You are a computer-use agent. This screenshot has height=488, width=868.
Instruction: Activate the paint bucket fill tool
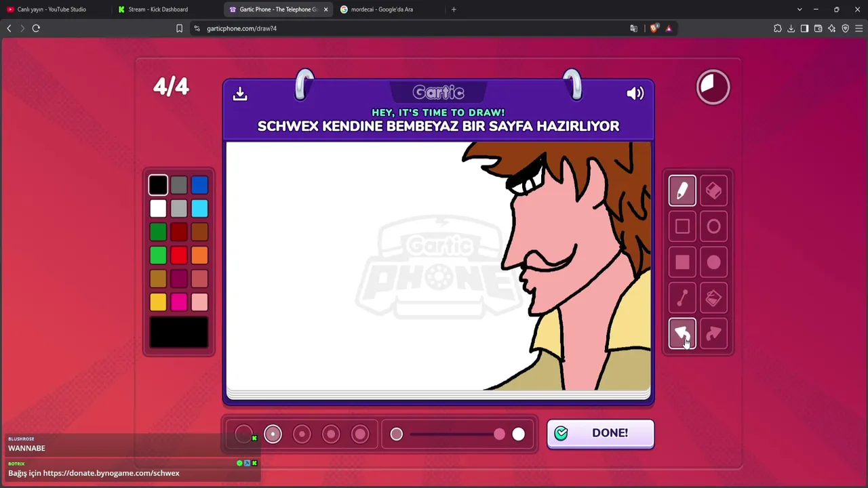point(713,298)
